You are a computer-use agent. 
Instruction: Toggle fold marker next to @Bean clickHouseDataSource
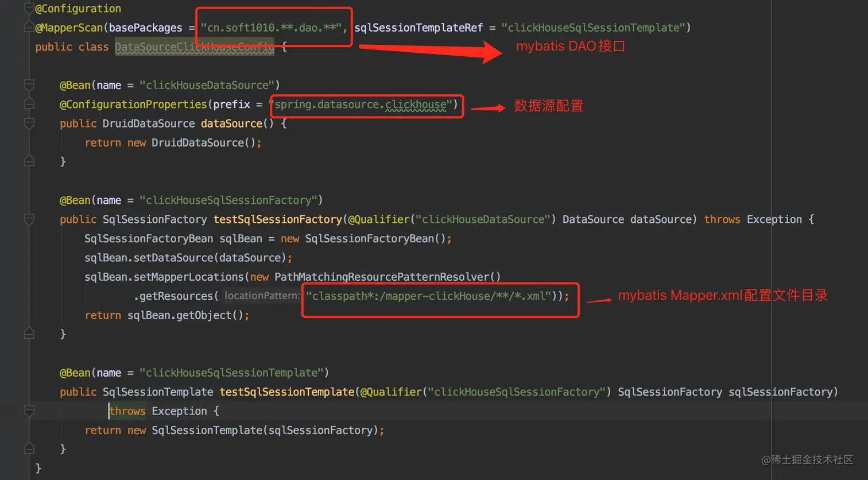coord(29,85)
